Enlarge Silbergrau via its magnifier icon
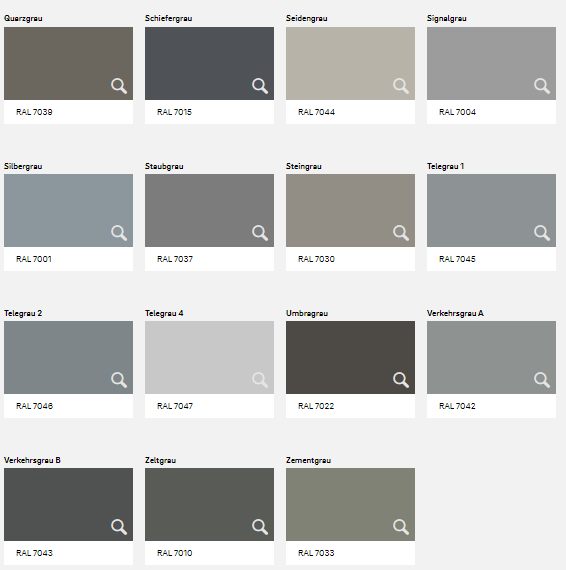This screenshot has width=566, height=570. (x=119, y=233)
